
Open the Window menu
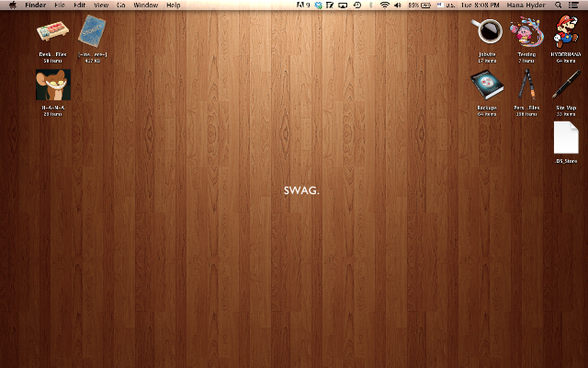146,5
